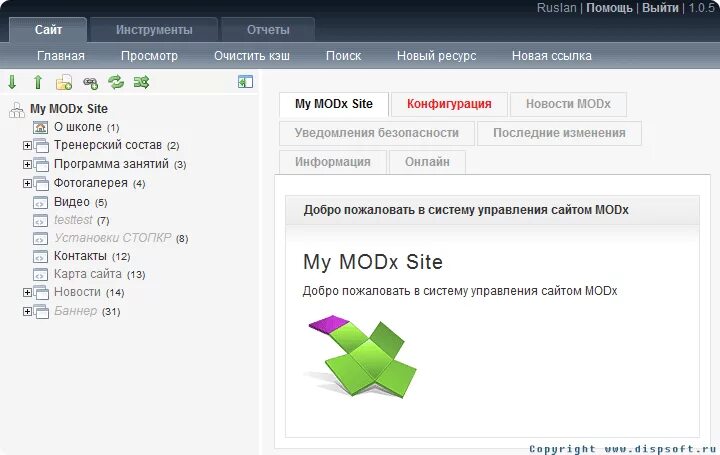Open the Отчеты top tab
720x455 pixels.
[x=268, y=30]
